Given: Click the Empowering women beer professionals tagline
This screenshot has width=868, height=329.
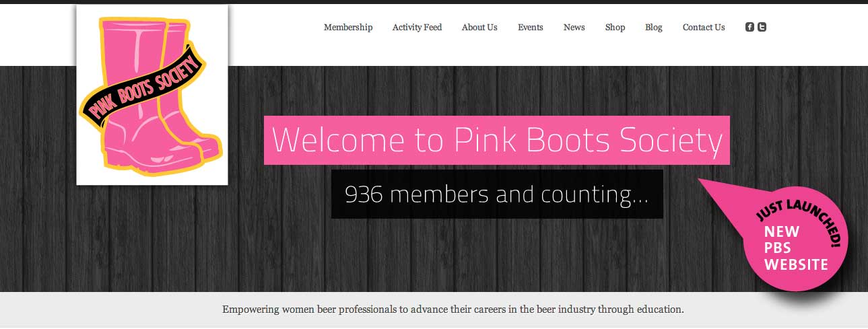Looking at the screenshot, I should pos(453,310).
